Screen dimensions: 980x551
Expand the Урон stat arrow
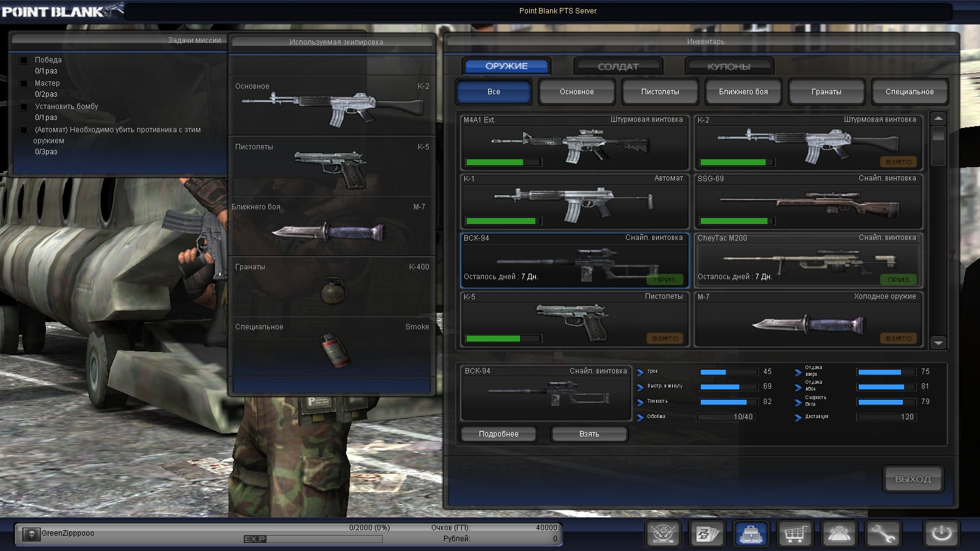[x=641, y=372]
